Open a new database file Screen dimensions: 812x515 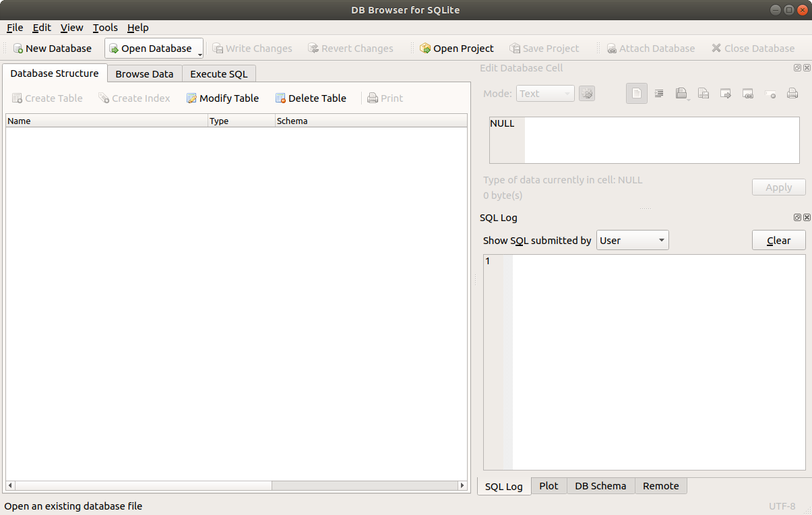coord(53,48)
